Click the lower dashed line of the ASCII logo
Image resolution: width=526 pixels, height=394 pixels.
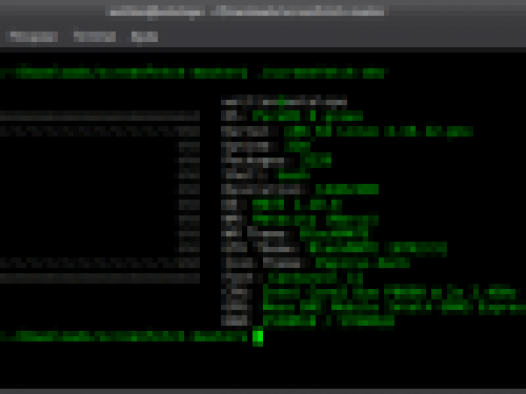(x=100, y=263)
